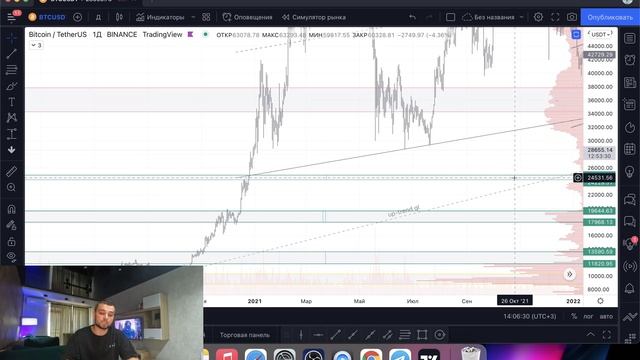This screenshot has width=640, height=360.
Task: Jump to latest bar double-arrow button
Action: tap(570, 274)
